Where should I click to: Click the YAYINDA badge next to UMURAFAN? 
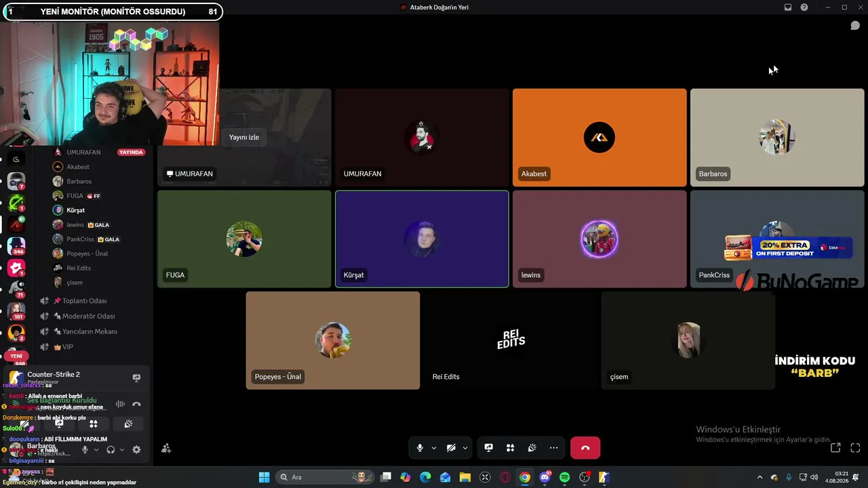pyautogui.click(x=131, y=152)
